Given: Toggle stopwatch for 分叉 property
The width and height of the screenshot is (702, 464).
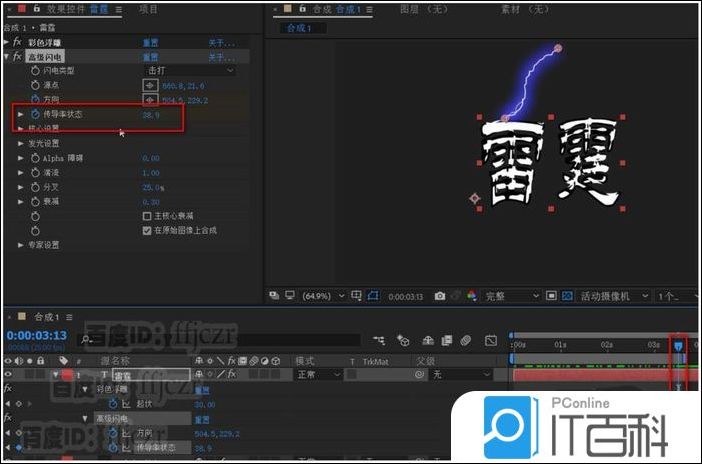Looking at the screenshot, I should [35, 187].
